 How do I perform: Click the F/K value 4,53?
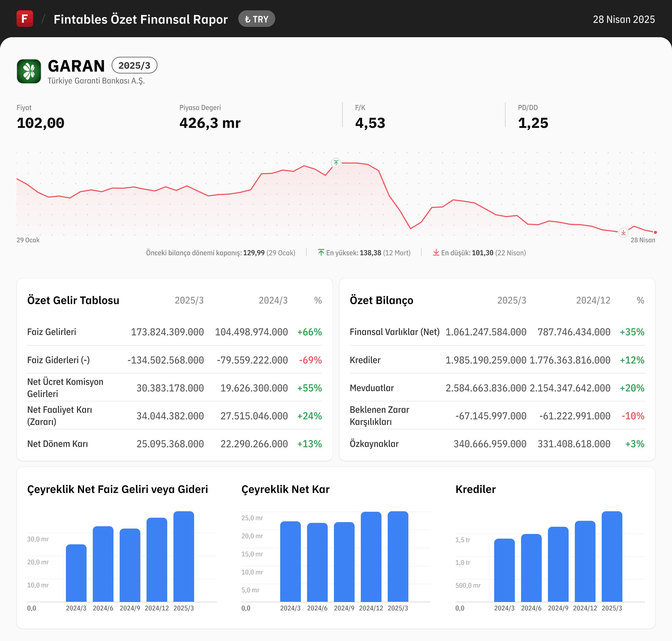(370, 123)
